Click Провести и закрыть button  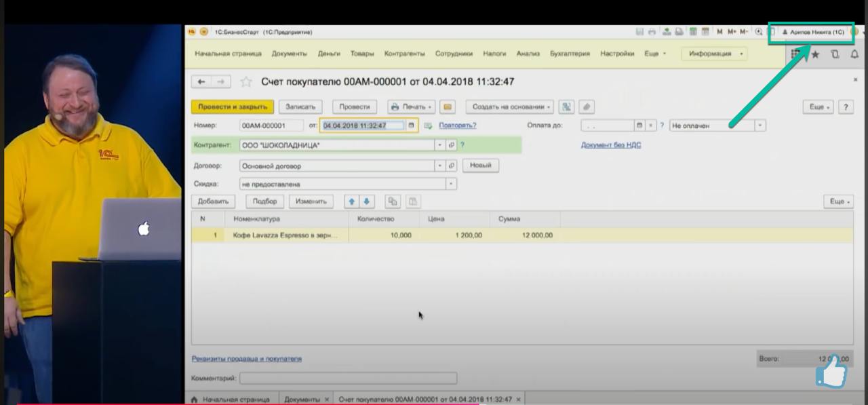(x=233, y=107)
